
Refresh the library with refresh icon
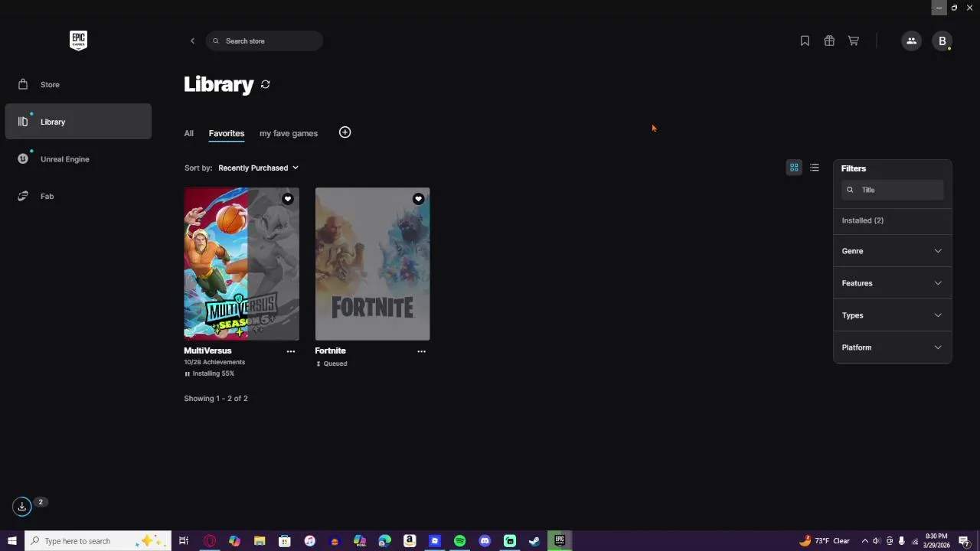point(266,84)
